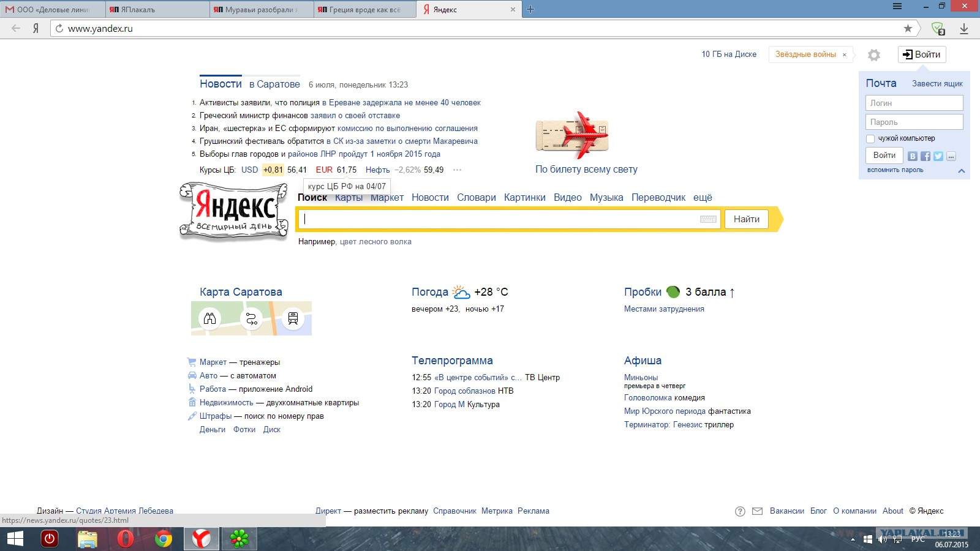The height and width of the screenshot is (551, 980).
Task: Open Yandex settings gear icon
Action: (874, 55)
